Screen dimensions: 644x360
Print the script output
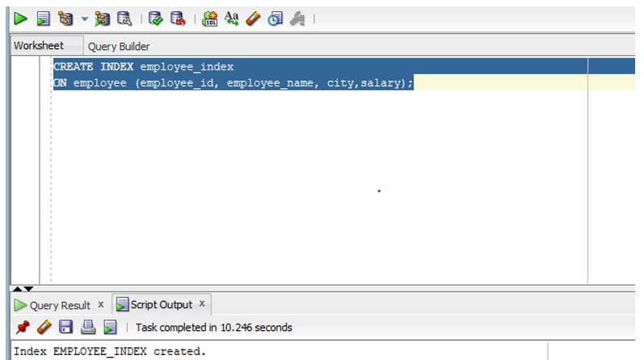click(88, 327)
